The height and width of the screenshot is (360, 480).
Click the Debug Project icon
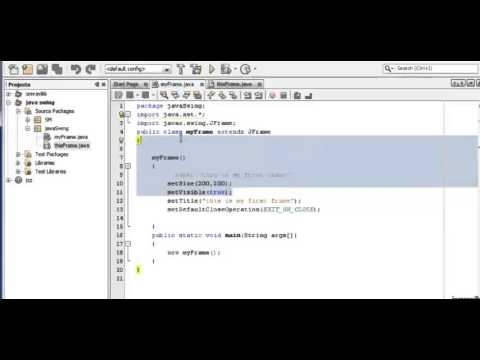tap(226, 69)
